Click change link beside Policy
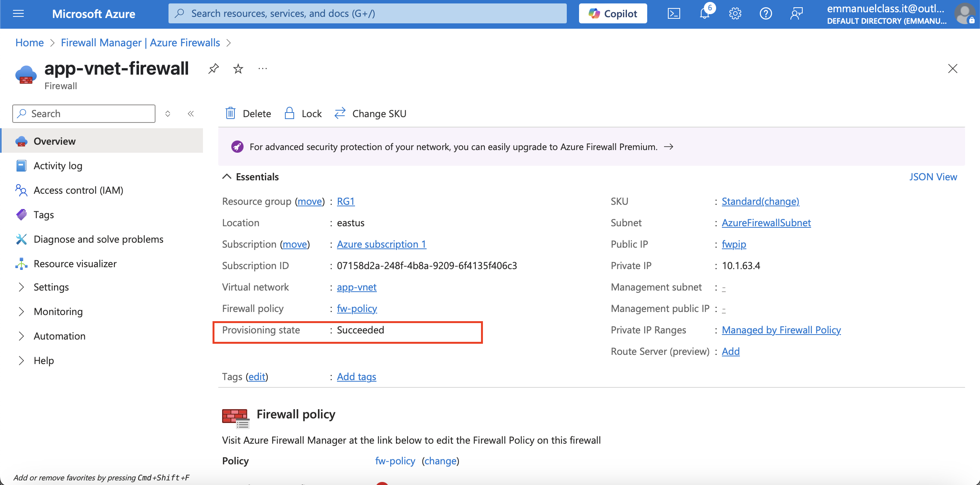The width and height of the screenshot is (980, 485). pyautogui.click(x=440, y=461)
